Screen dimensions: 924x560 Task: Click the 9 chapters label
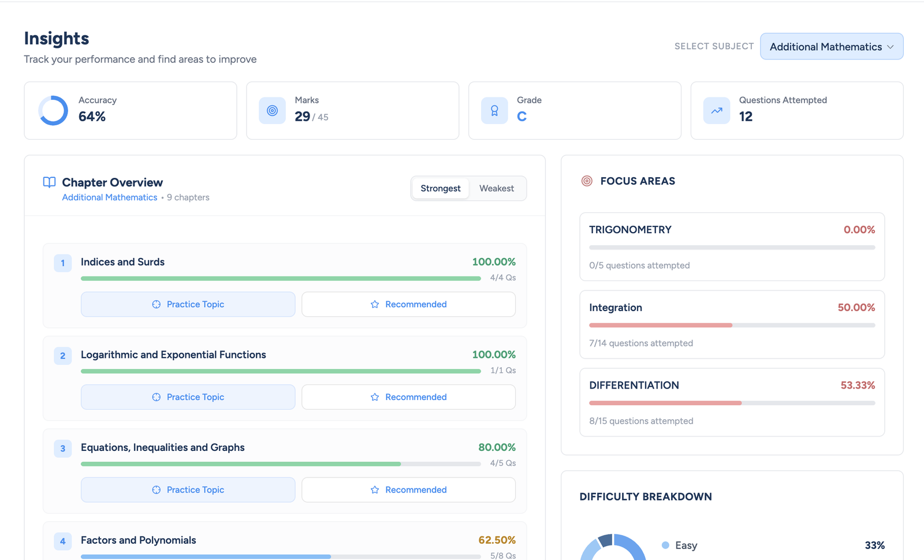[188, 197]
